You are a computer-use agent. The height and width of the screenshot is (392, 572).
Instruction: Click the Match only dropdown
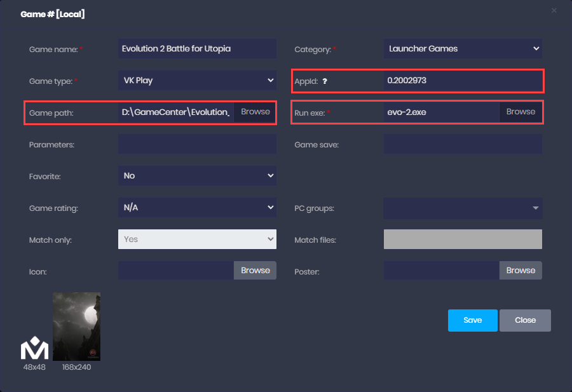197,239
